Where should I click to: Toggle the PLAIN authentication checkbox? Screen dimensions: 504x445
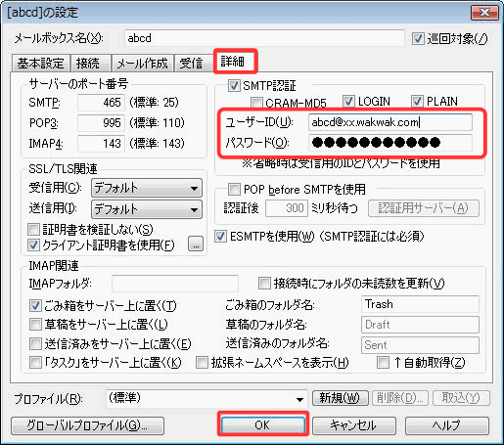click(417, 102)
